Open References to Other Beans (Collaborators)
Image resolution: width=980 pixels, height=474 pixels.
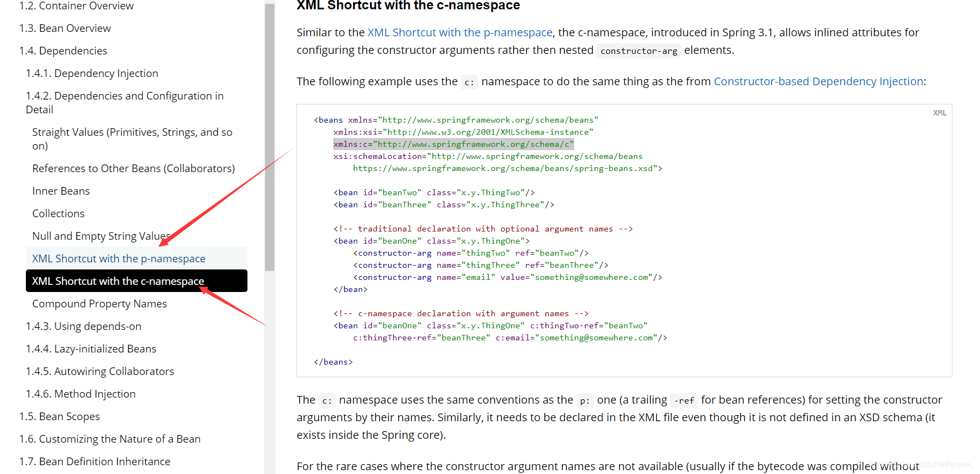(134, 168)
